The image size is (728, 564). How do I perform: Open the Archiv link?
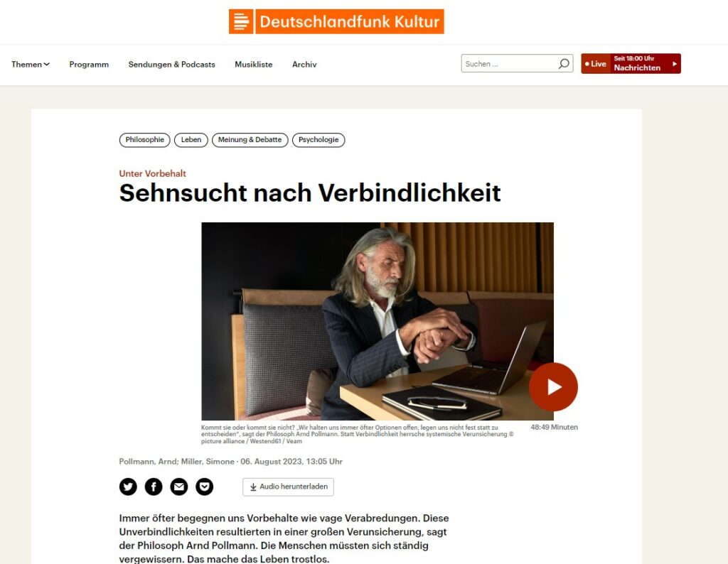coord(304,65)
